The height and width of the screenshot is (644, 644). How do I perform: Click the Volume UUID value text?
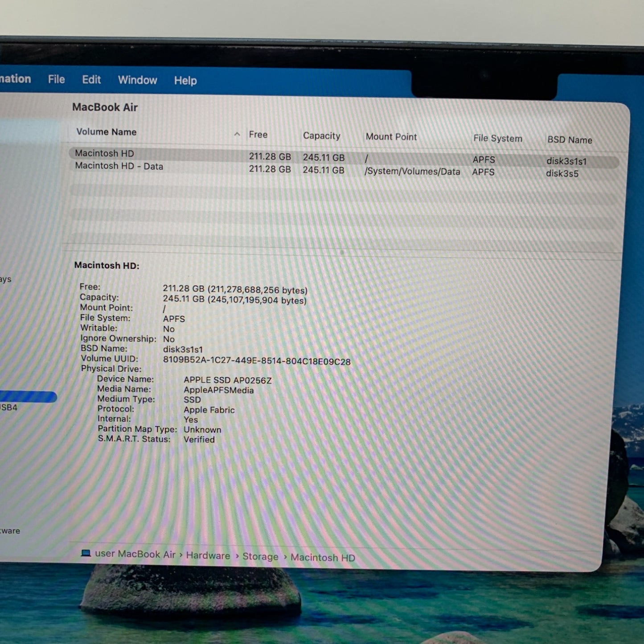point(257,361)
